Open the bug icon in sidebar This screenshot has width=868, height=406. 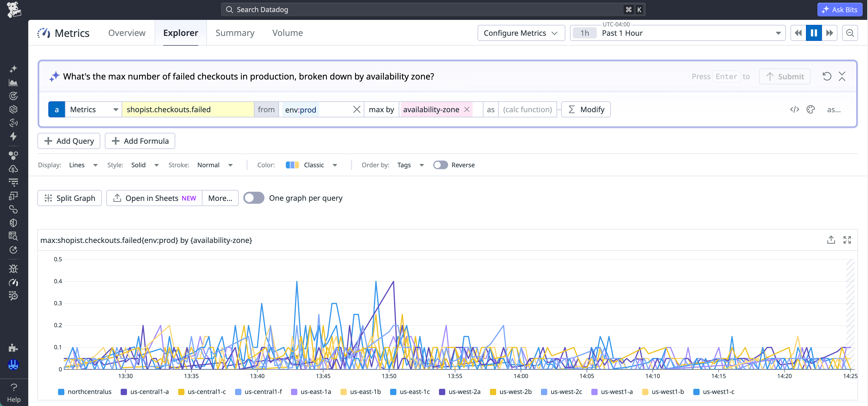click(x=14, y=269)
